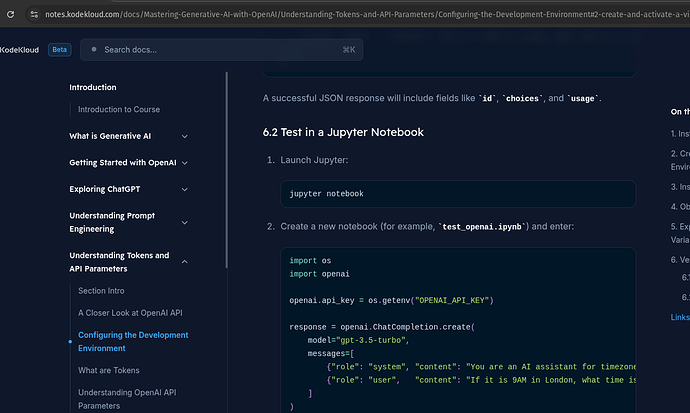The image size is (690, 413).
Task: Click the sidebar vertical scrollbar
Action: (x=227, y=170)
